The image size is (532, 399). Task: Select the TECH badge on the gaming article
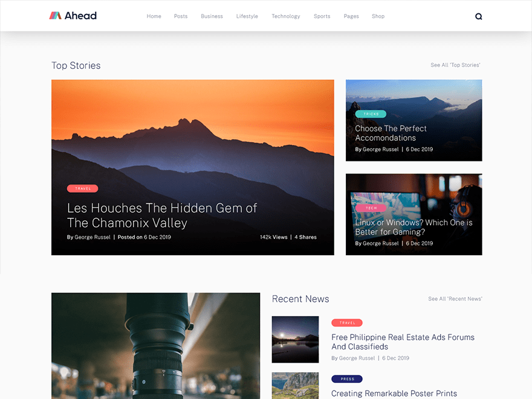pos(371,207)
